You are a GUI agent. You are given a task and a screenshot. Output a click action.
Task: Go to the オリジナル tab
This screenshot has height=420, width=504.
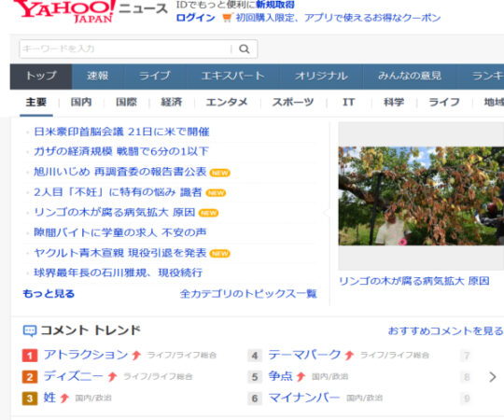tap(321, 77)
